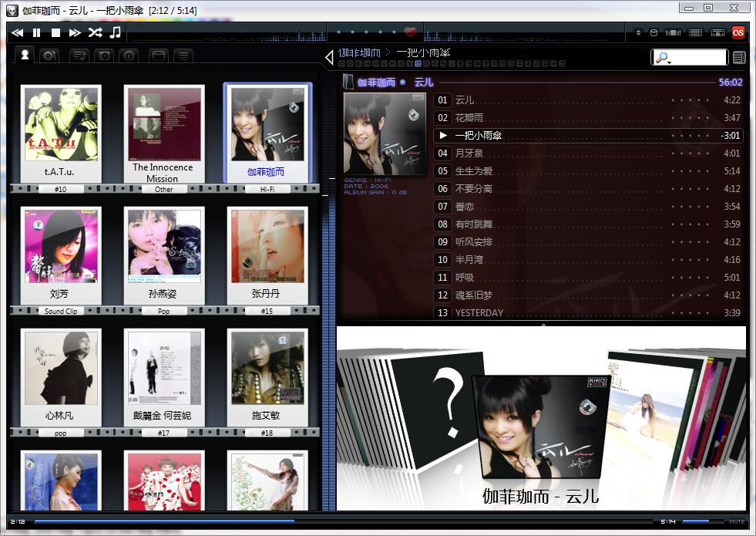Click the 云儿 album art in playlist
The image size is (756, 536).
point(385,133)
